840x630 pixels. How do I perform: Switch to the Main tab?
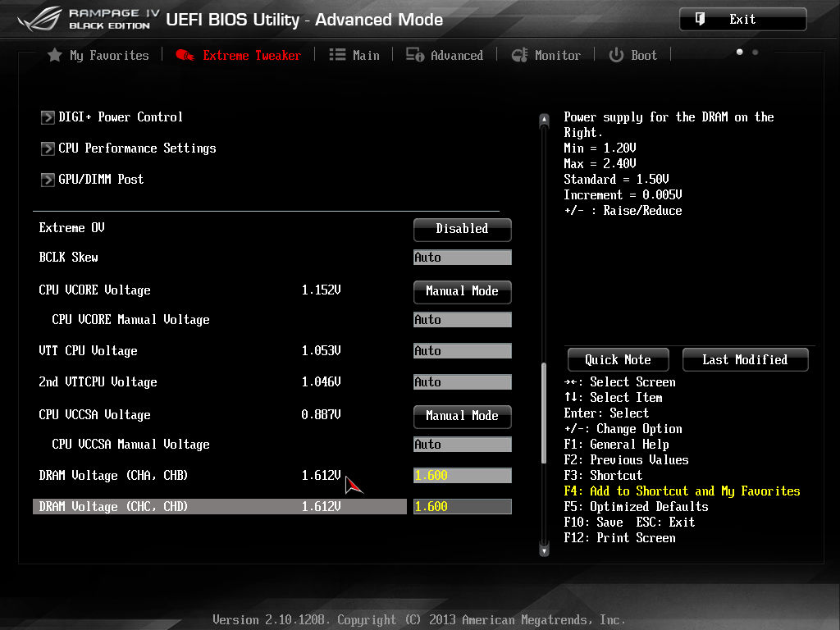[x=354, y=55]
